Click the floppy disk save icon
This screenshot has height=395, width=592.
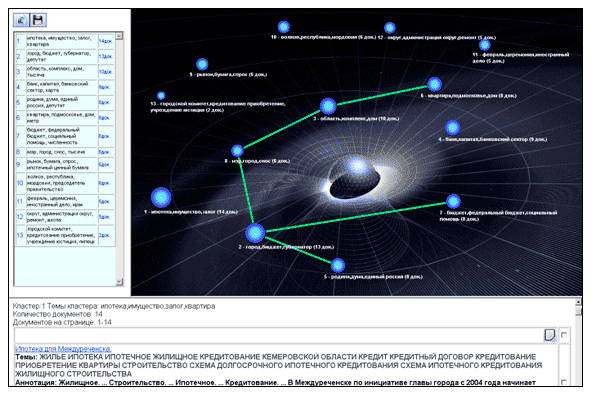tap(38, 20)
